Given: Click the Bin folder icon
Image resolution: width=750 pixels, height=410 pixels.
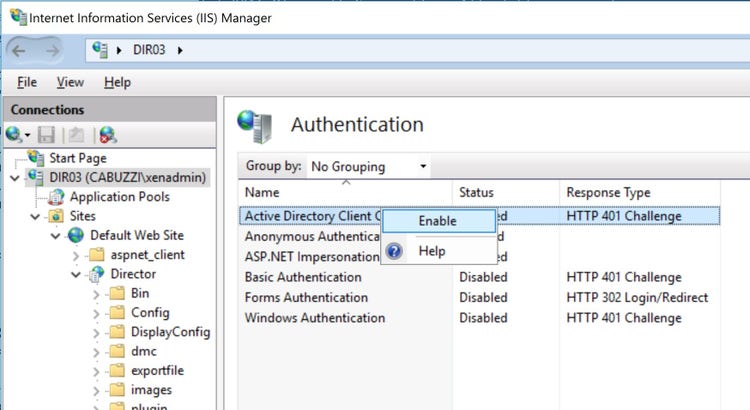Looking at the screenshot, I should [117, 293].
